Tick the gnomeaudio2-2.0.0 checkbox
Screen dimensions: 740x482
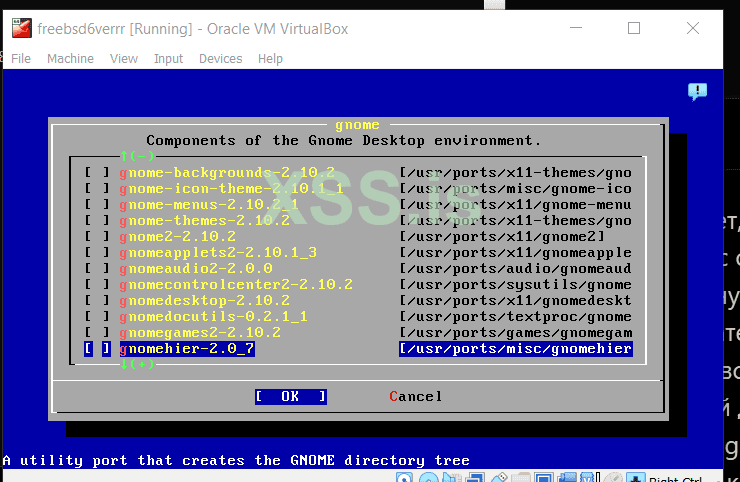[x=97, y=269]
